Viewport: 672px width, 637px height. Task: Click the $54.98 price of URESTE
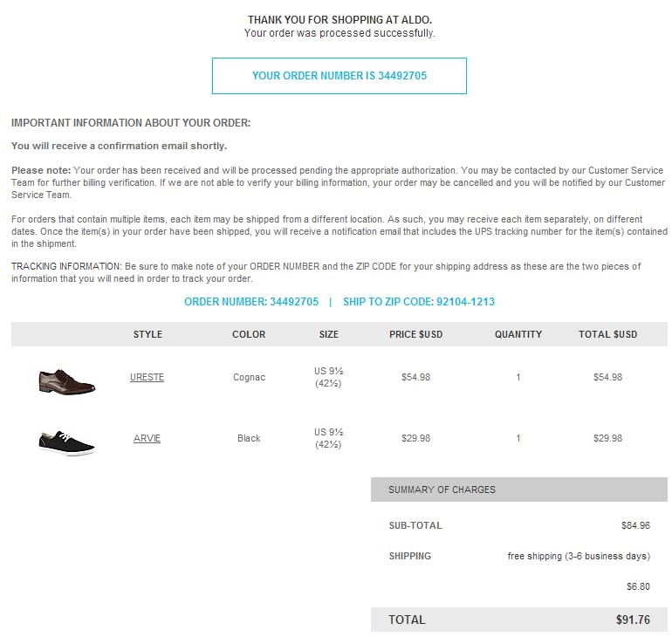coord(415,378)
